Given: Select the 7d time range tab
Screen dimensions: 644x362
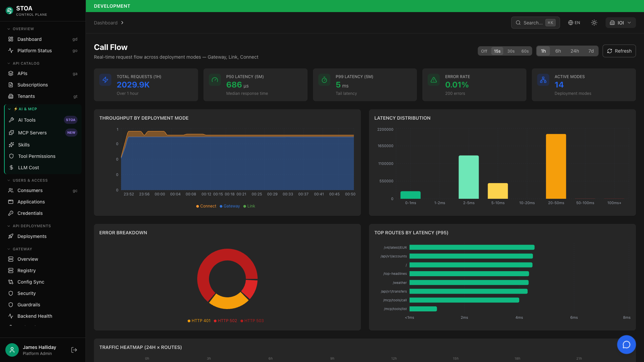Looking at the screenshot, I should coord(591,51).
